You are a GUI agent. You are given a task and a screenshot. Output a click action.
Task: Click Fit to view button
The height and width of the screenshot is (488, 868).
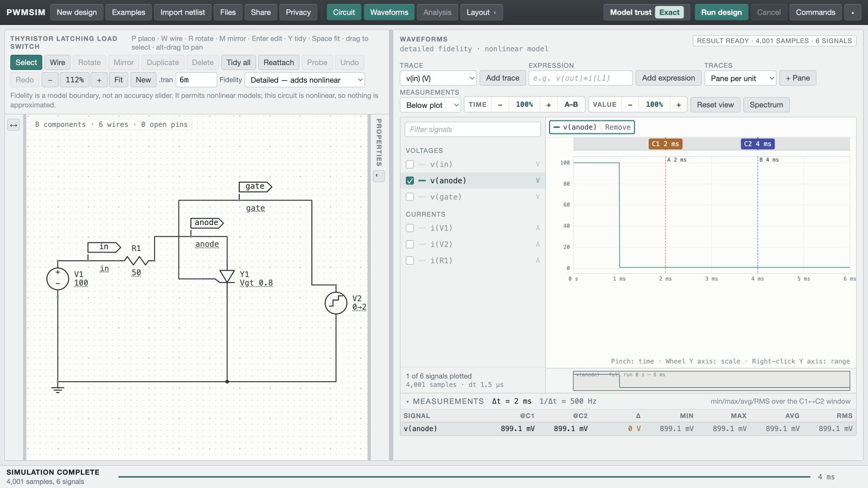pos(118,80)
